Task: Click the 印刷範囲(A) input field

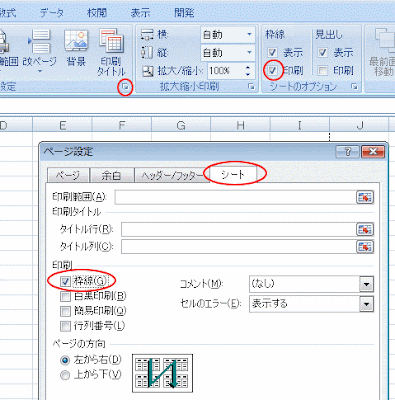Action: tap(235, 197)
